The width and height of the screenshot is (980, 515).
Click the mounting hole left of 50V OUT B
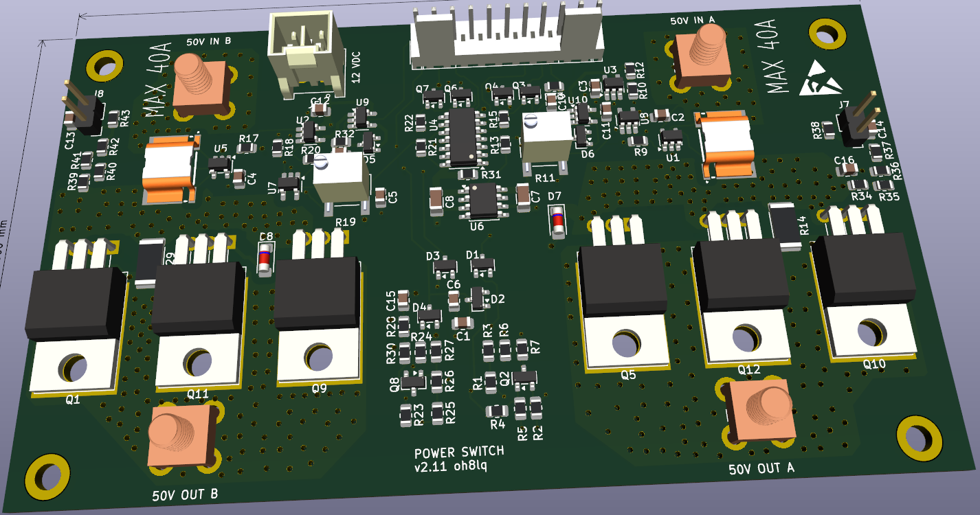tap(47, 477)
